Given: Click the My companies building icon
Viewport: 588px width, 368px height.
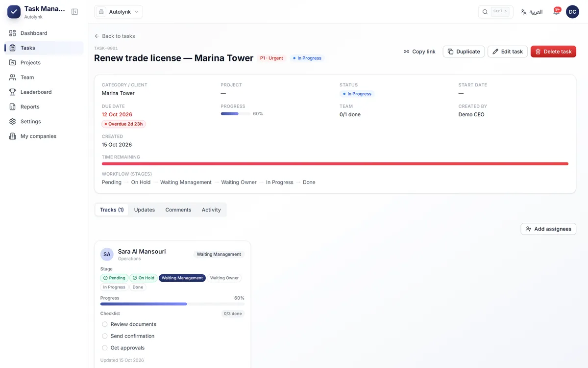Looking at the screenshot, I should click(x=13, y=136).
